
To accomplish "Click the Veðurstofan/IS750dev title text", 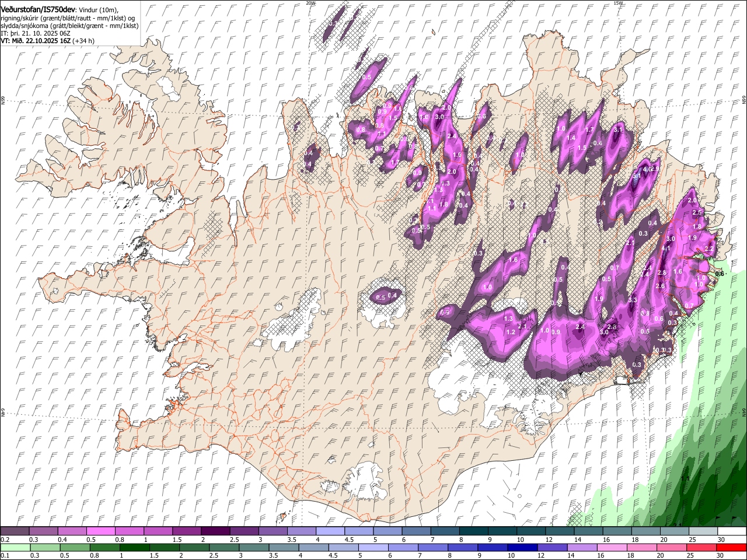I will coord(38,10).
